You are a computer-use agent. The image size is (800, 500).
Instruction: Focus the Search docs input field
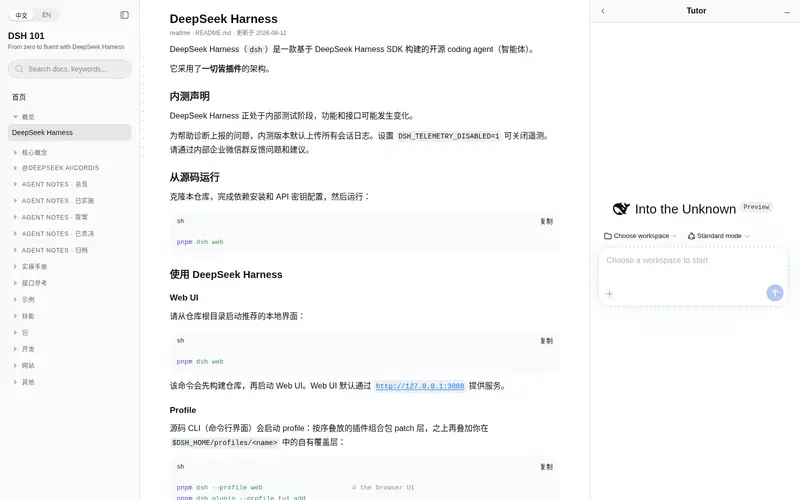tap(69, 69)
